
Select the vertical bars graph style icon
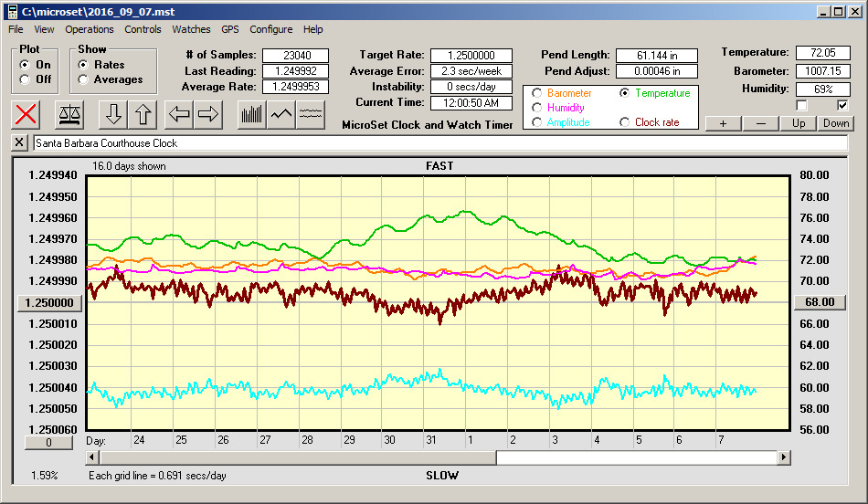[252, 114]
